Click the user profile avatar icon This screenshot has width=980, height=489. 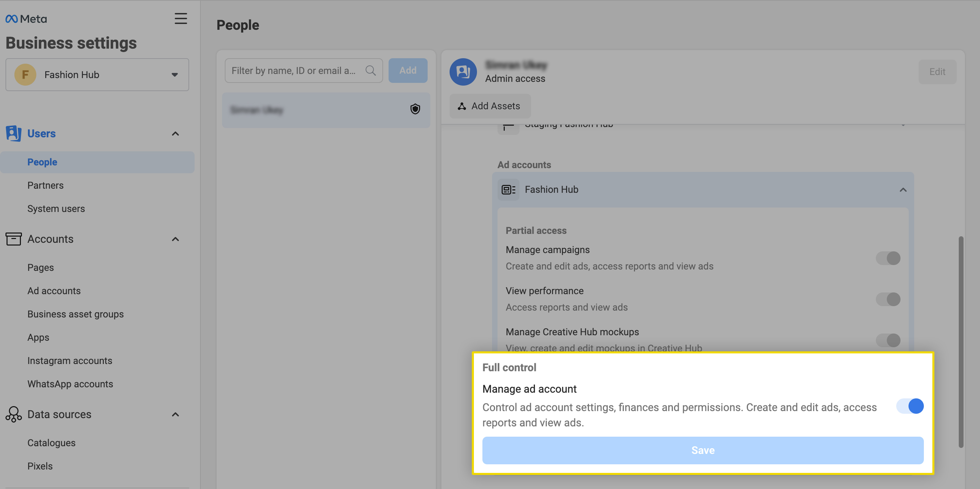pyautogui.click(x=463, y=72)
